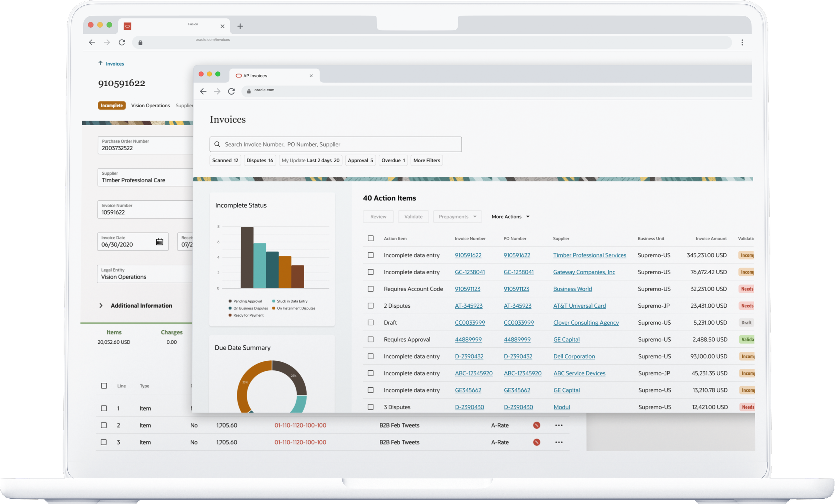Click the calendar icon in Invoice Date field
This screenshot has height=504, width=835.
pyautogui.click(x=160, y=242)
